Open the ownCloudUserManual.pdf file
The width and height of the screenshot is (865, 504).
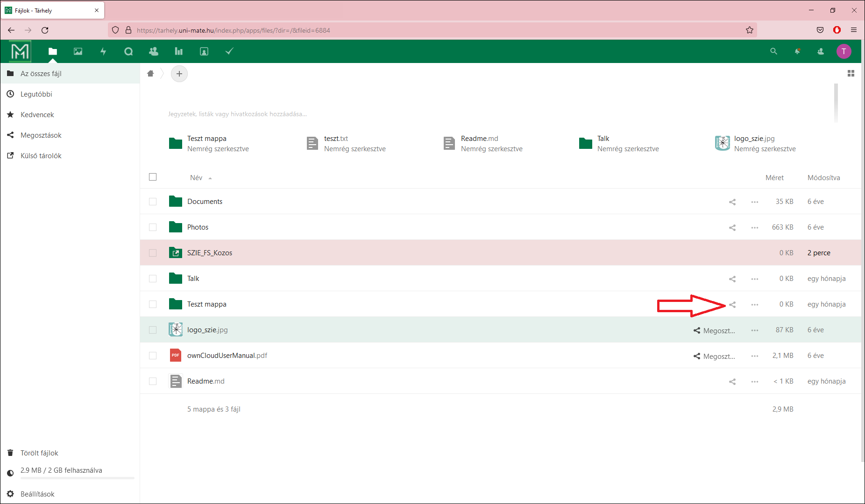click(x=227, y=356)
